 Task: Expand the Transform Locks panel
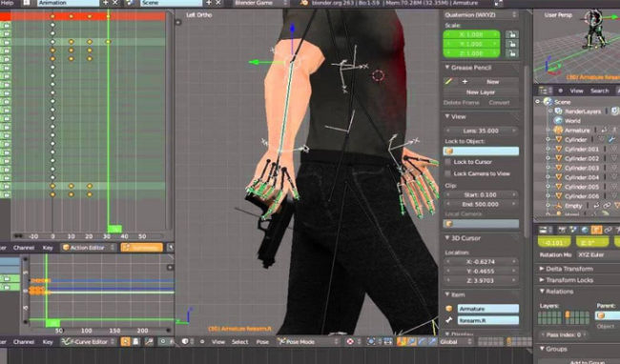tap(542, 280)
